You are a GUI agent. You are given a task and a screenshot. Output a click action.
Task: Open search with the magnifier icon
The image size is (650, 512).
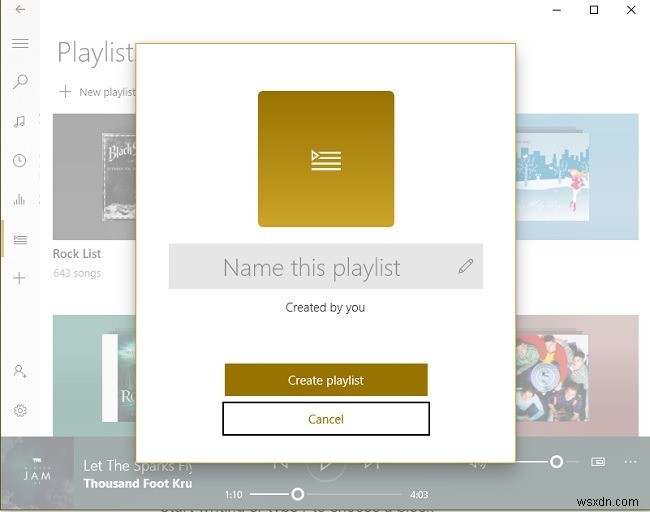(x=20, y=82)
